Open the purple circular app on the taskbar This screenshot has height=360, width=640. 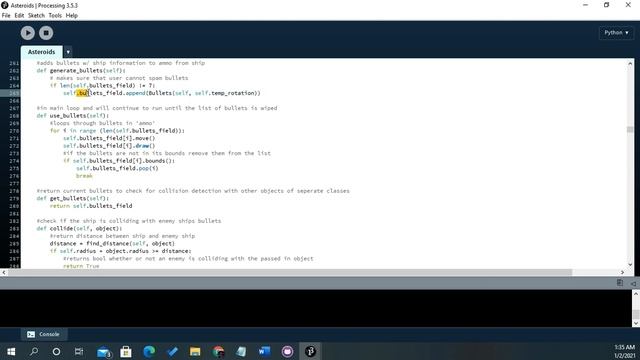tap(287, 351)
